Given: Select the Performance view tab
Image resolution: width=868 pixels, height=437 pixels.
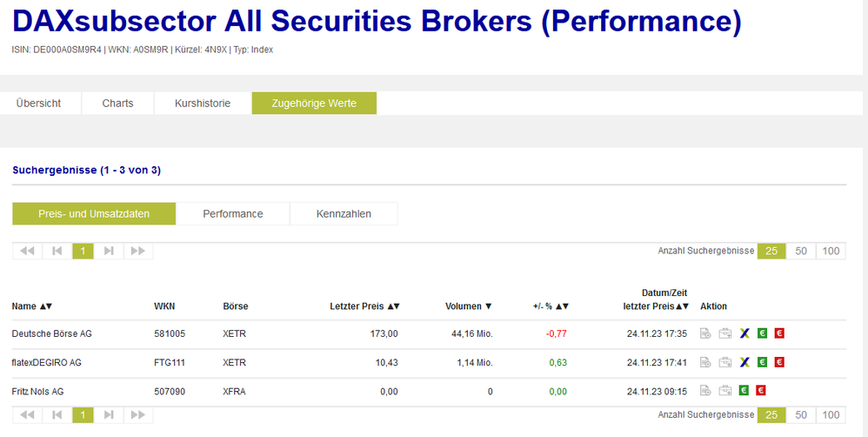Looking at the screenshot, I should (233, 213).
